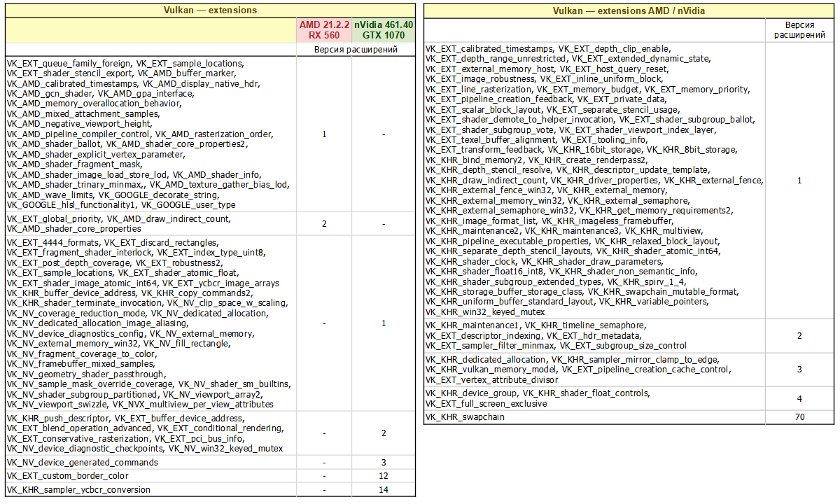840x504 pixels.
Task: Click VK_KHR_swapchain row name
Action: [x=465, y=416]
